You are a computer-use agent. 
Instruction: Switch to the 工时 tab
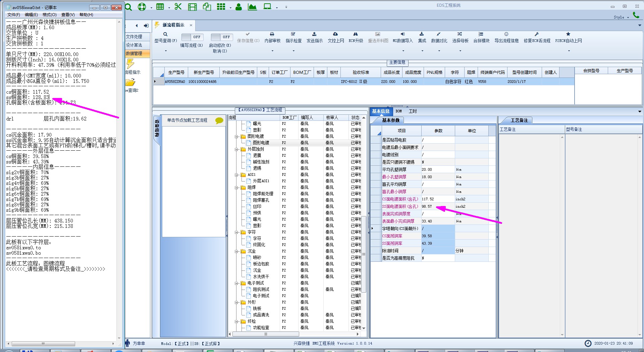[x=413, y=111]
